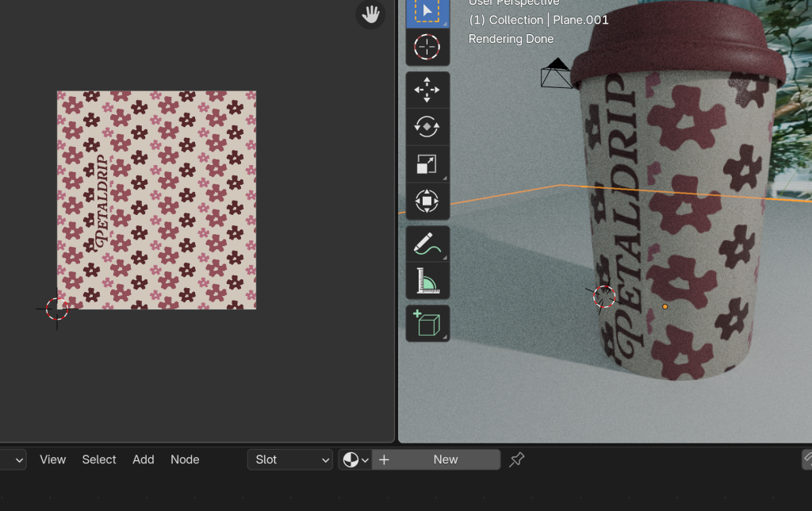This screenshot has height=511, width=812.
Task: Pick the Rotate tool
Action: pos(427,127)
